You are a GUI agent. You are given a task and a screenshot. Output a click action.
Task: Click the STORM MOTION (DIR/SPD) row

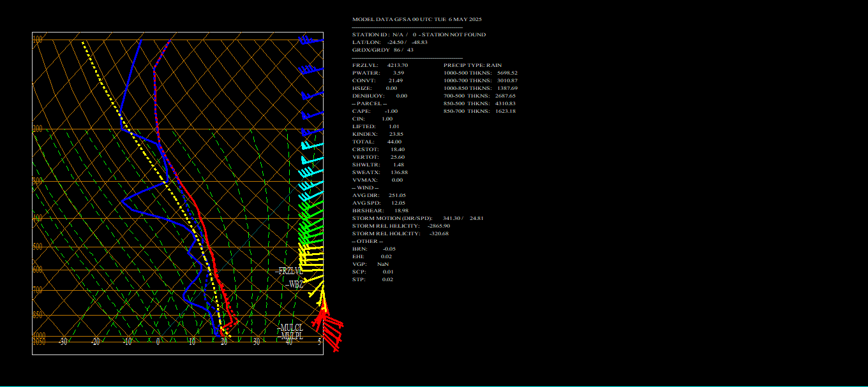(418, 218)
